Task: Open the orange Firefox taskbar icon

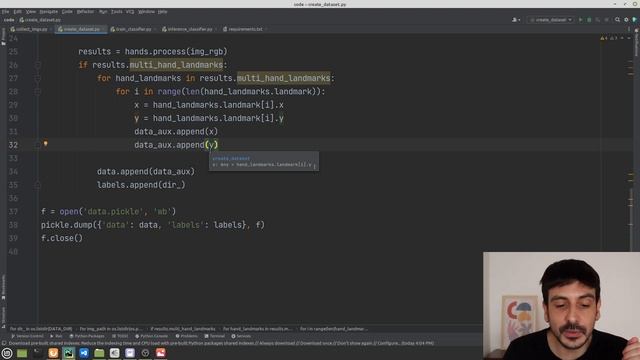Action: coord(53,353)
